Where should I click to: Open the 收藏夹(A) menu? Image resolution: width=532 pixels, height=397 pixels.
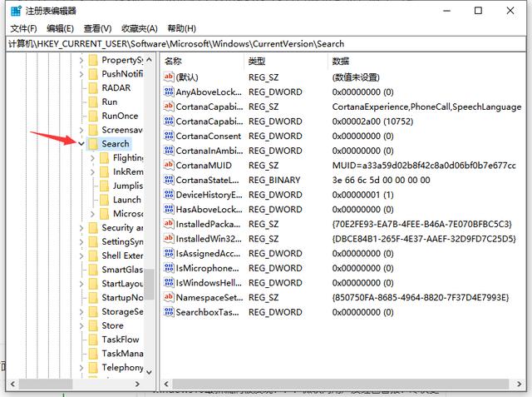point(139,28)
